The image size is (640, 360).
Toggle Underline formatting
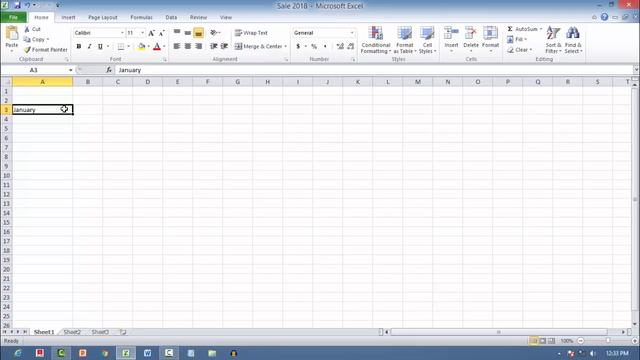pos(100,47)
